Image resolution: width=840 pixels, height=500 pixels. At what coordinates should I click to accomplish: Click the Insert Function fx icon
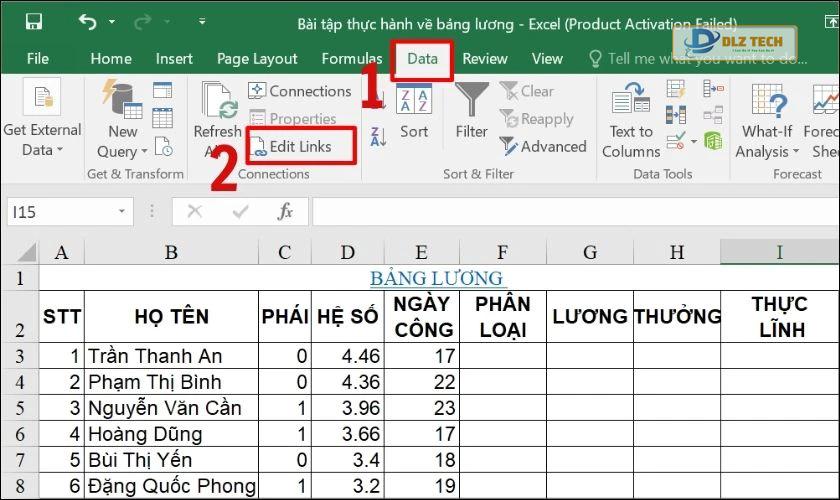pos(285,212)
